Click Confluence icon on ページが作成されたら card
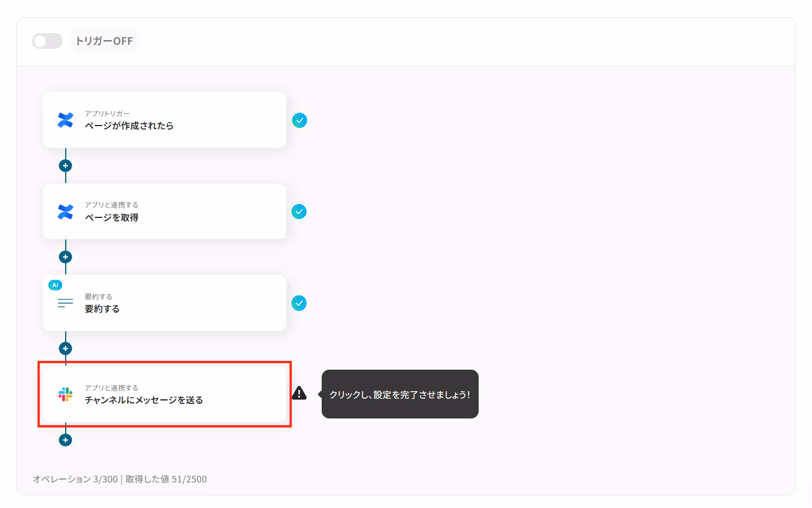812x508 pixels. coord(66,120)
